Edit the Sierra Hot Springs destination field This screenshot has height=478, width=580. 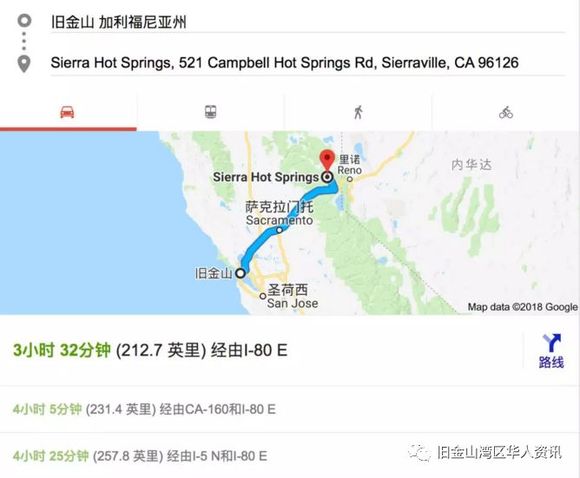(308, 63)
